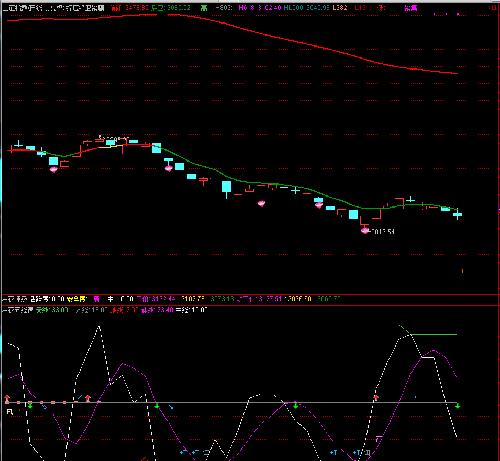Viewport: 500px width, 461px height.
Task: Select the first pink lotus marker under the early cyan candle
Action: point(54,169)
